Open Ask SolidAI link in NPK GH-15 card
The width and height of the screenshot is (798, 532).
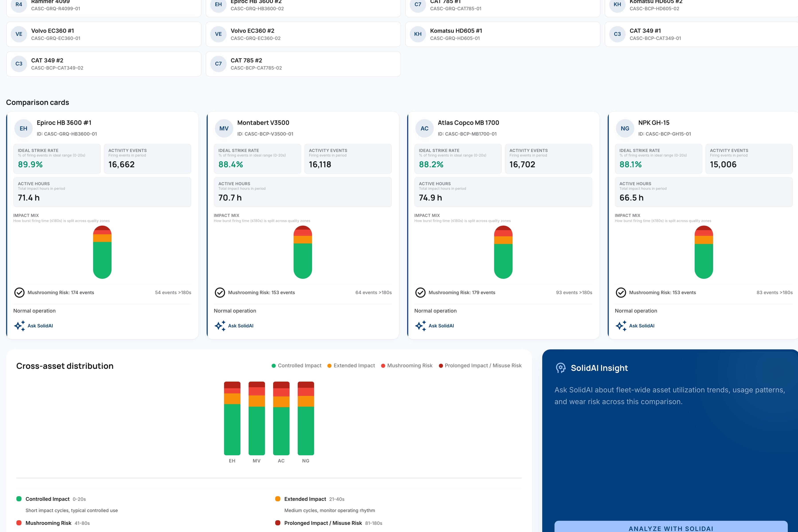(642, 326)
